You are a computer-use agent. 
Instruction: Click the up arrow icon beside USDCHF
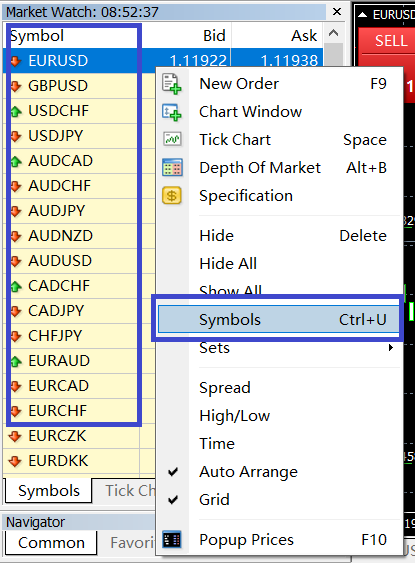point(15,111)
